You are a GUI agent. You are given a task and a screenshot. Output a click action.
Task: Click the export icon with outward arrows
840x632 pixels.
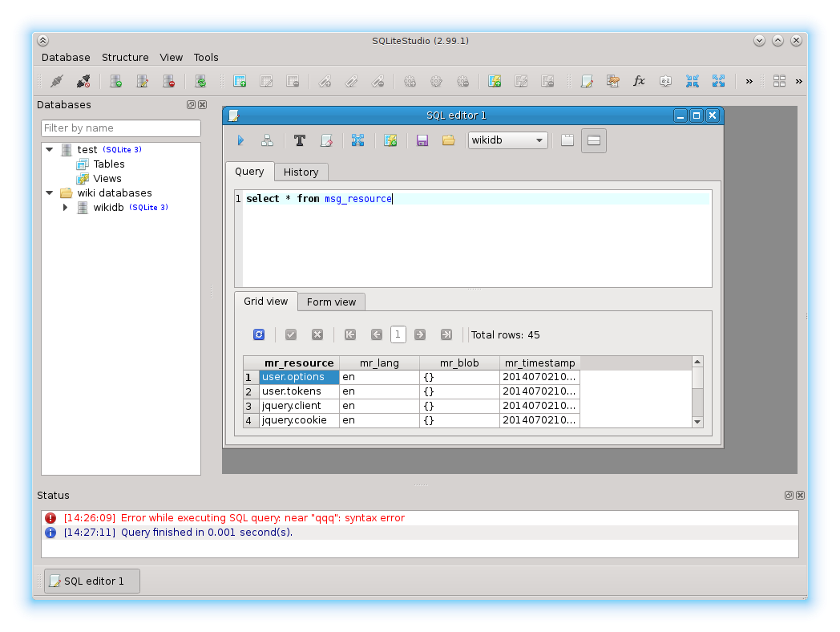pyautogui.click(x=718, y=81)
